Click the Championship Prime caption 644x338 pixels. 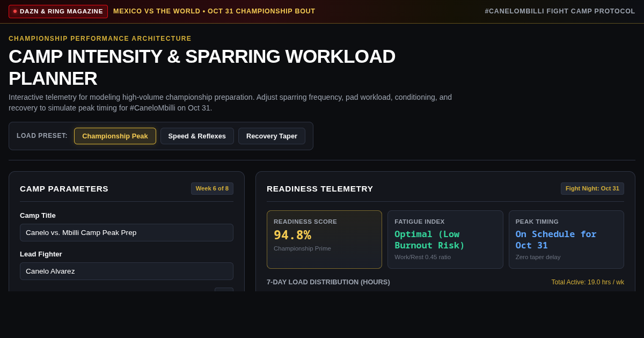coord(302,248)
